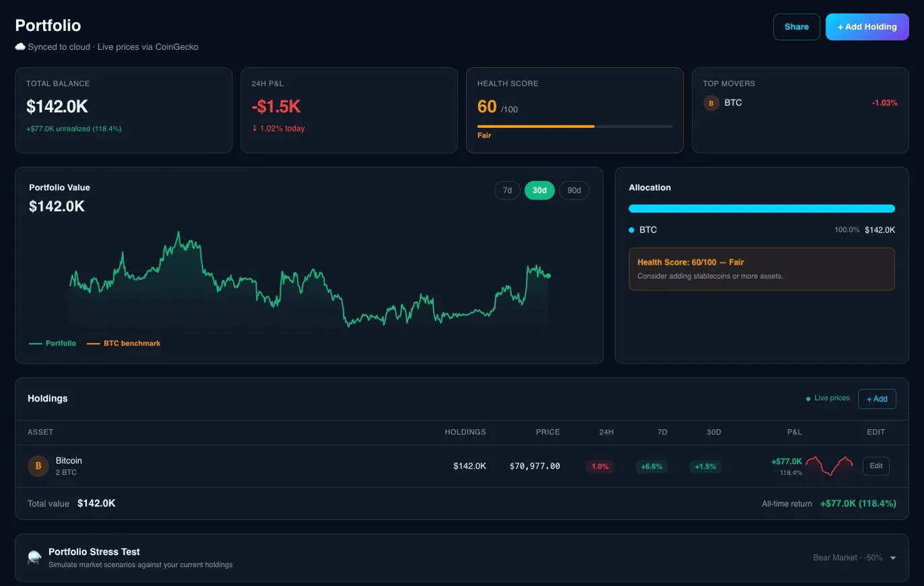Viewport: 924px width, 586px height.
Task: Click the + Add Holding button
Action: 867,27
